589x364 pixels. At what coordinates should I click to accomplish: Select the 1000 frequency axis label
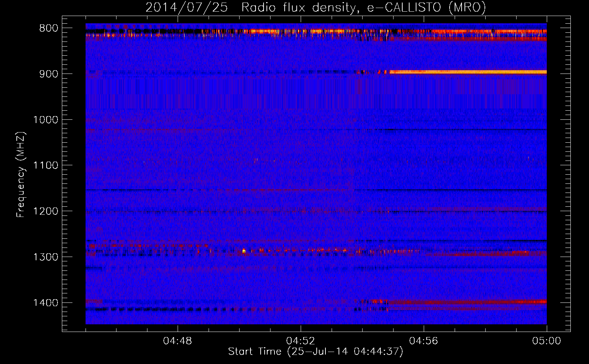[46, 120]
